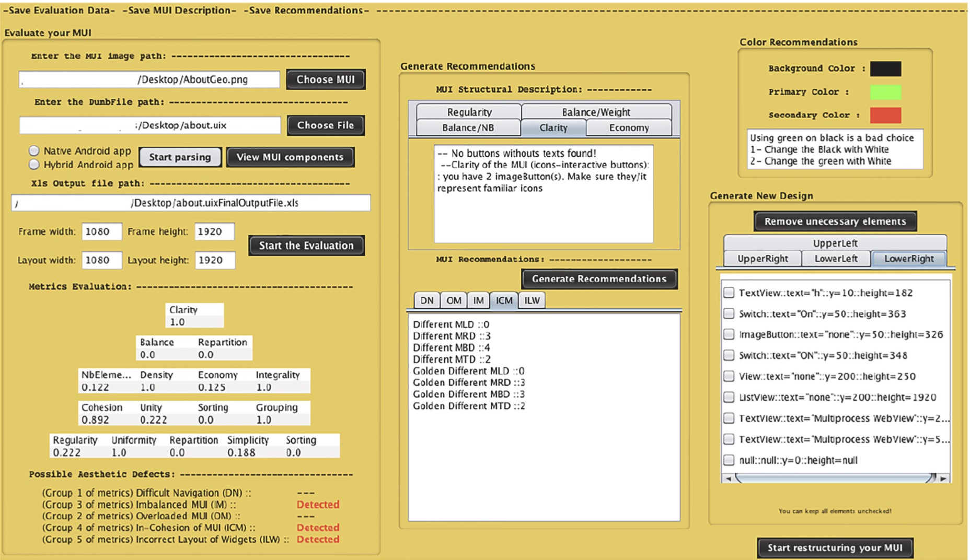This screenshot has height=560, width=970.
Task: Check the ImageButton height=326 checkbox
Action: click(729, 334)
